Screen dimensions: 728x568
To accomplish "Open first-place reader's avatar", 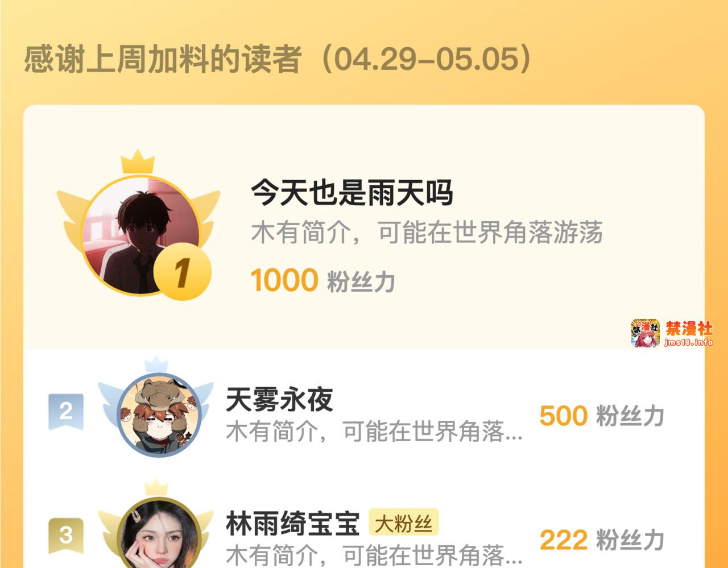I will coord(141,235).
